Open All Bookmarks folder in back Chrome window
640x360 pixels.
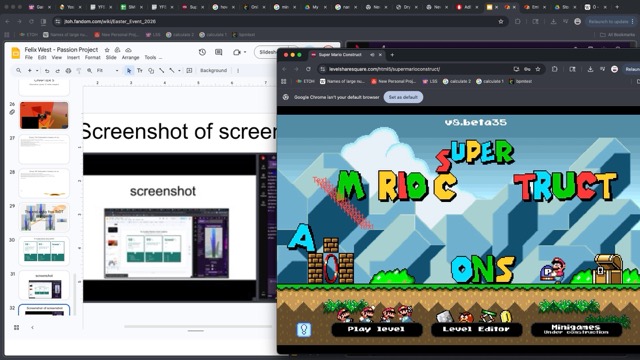618,35
